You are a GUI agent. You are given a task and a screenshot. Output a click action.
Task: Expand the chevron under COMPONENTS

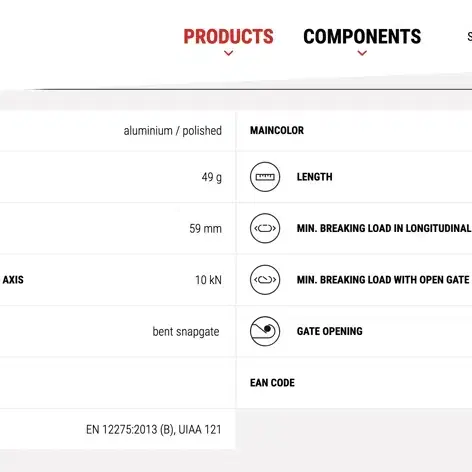[x=362, y=53]
